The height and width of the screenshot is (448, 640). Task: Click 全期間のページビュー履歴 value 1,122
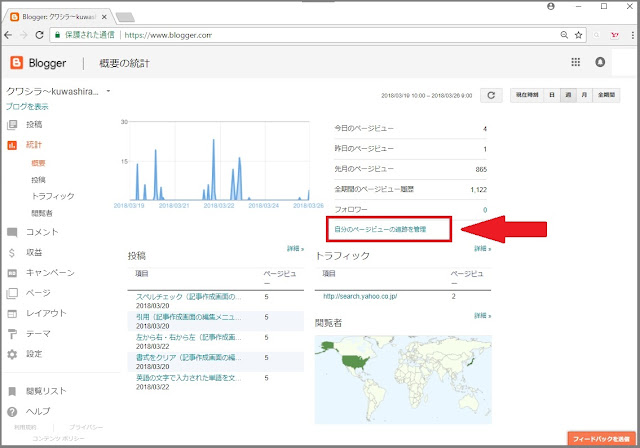(478, 190)
